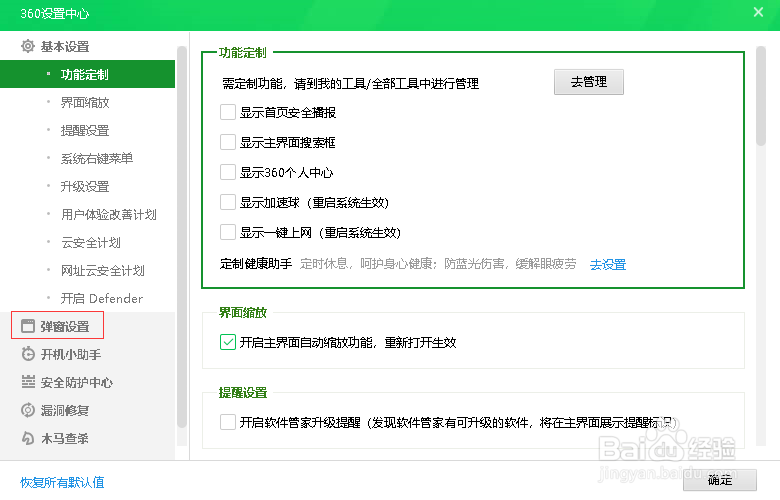780x500 pixels.
Task: Expand 开机小助手 section
Action: point(71,354)
